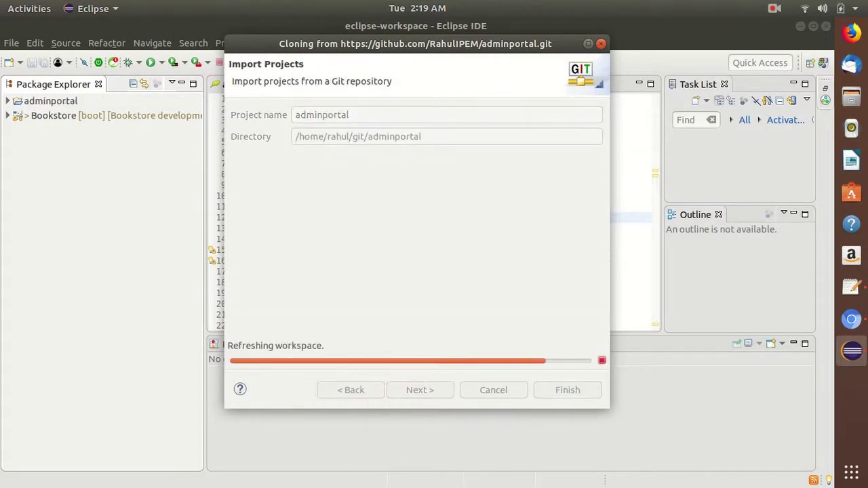868x488 pixels.
Task: Click the Run External Tools icon
Action: (x=196, y=62)
